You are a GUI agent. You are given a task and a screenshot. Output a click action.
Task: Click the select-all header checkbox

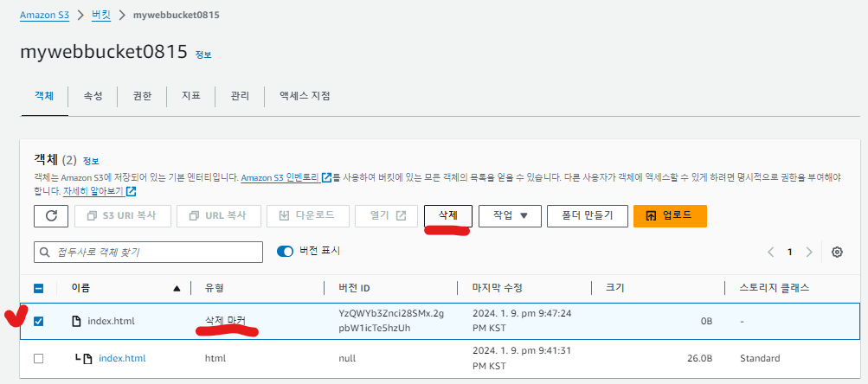[x=38, y=288]
